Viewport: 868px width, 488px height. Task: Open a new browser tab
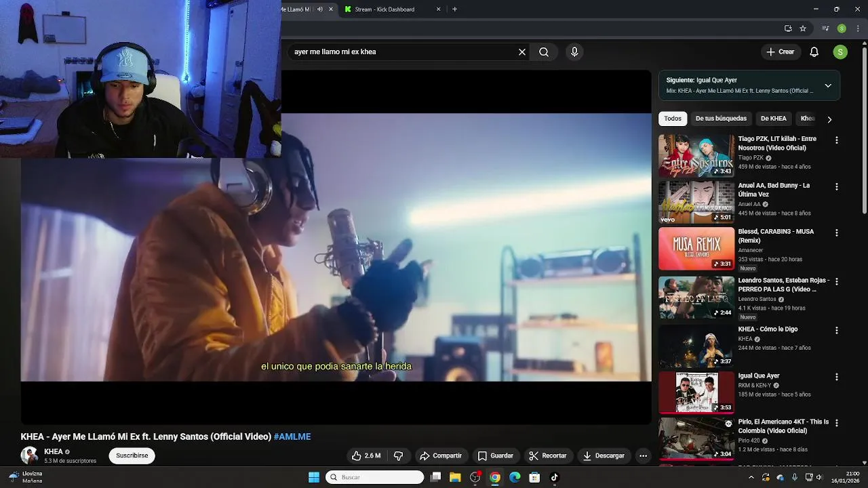454,9
